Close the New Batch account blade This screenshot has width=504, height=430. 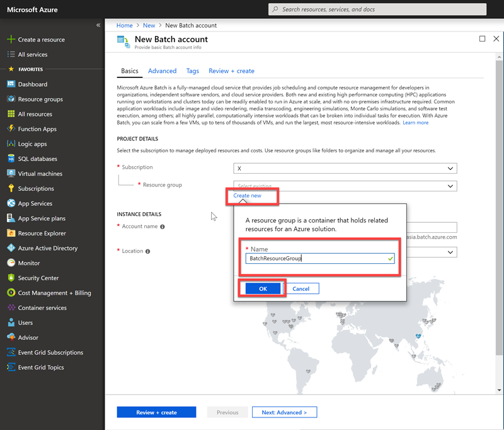[496, 39]
